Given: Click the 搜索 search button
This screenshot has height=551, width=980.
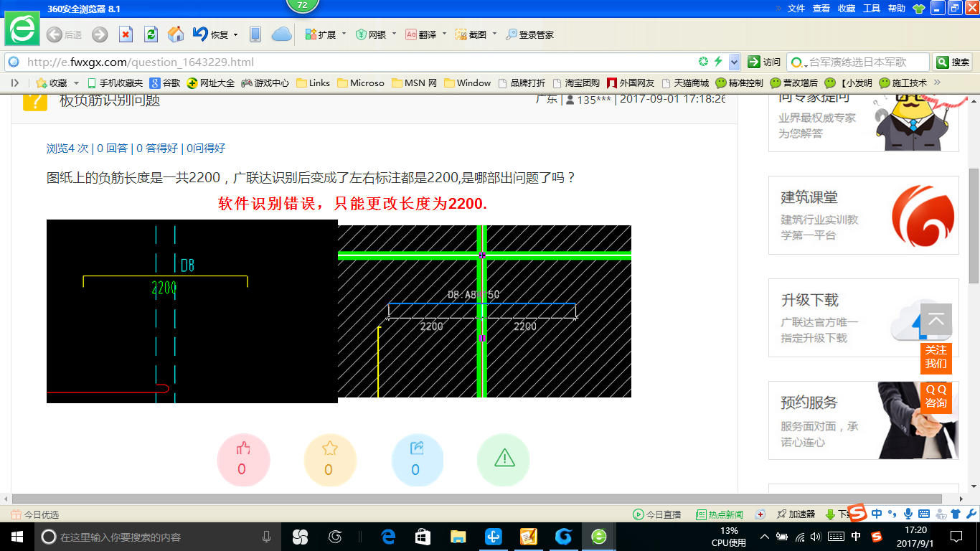Looking at the screenshot, I should 953,62.
